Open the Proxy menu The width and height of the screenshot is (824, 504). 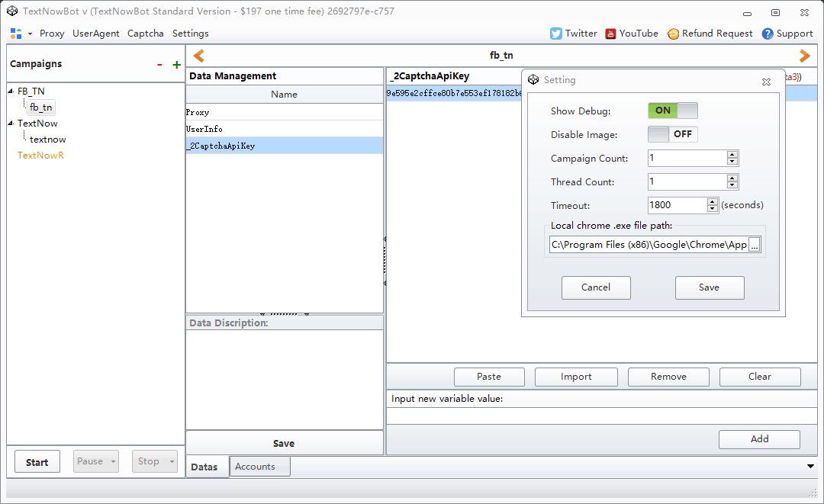[52, 34]
